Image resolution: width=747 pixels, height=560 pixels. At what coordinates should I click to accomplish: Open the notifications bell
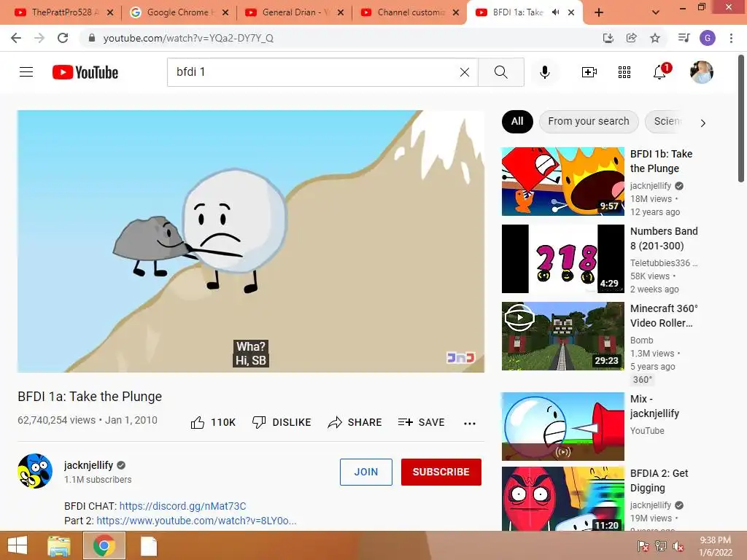(x=660, y=71)
